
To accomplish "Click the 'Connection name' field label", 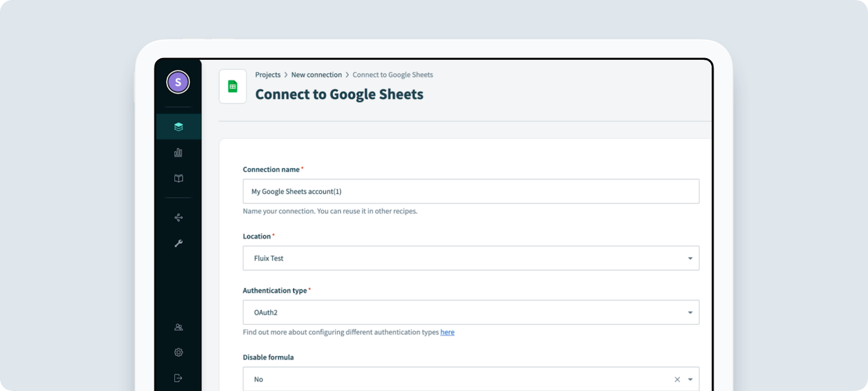I will tap(271, 169).
